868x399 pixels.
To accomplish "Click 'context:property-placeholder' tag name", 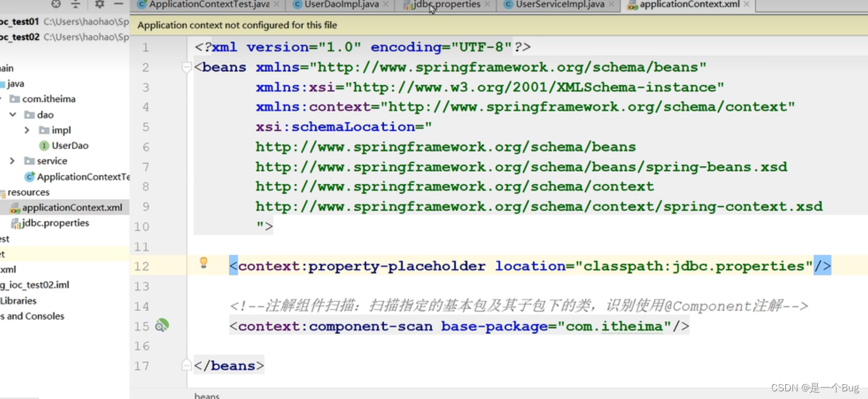I will [x=361, y=266].
